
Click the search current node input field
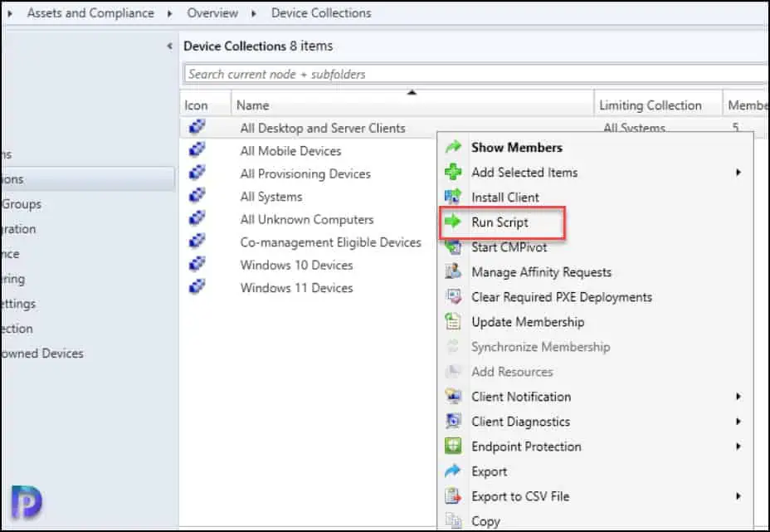(475, 74)
